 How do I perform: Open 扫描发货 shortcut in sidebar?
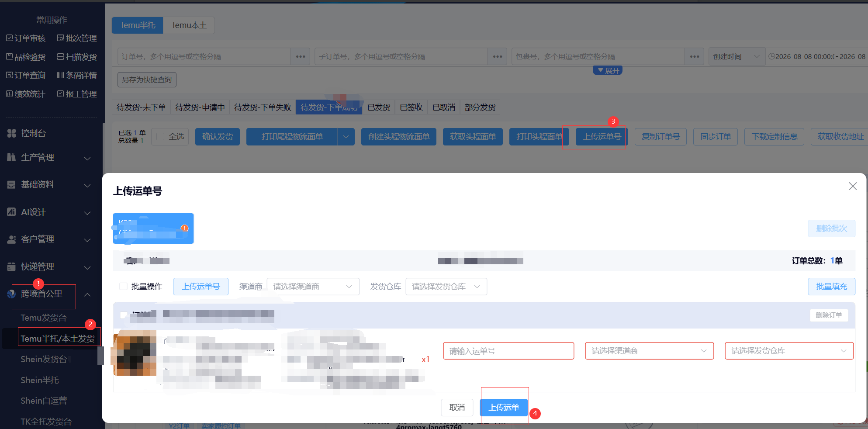pos(77,57)
